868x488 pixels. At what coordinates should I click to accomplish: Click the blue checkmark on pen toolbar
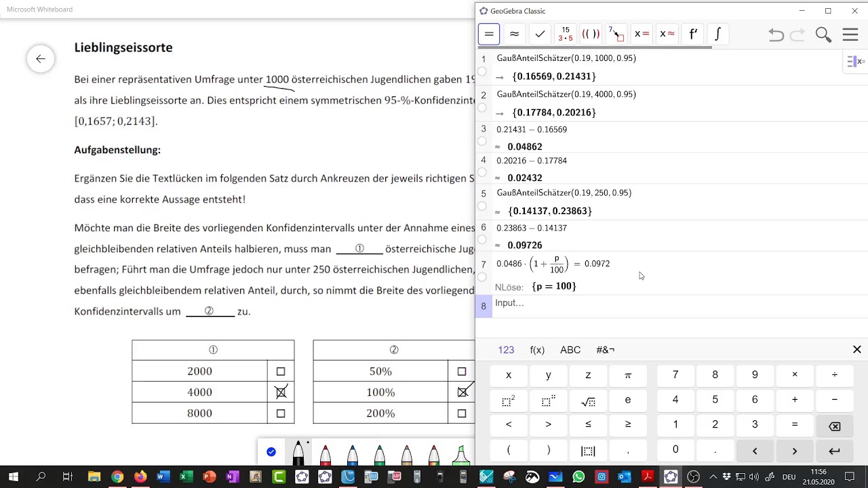click(x=271, y=452)
